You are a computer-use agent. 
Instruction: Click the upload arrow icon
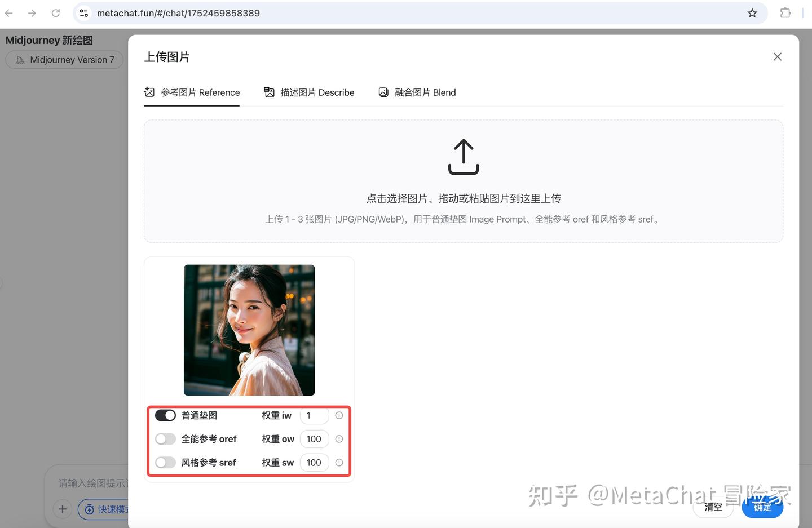(462, 157)
